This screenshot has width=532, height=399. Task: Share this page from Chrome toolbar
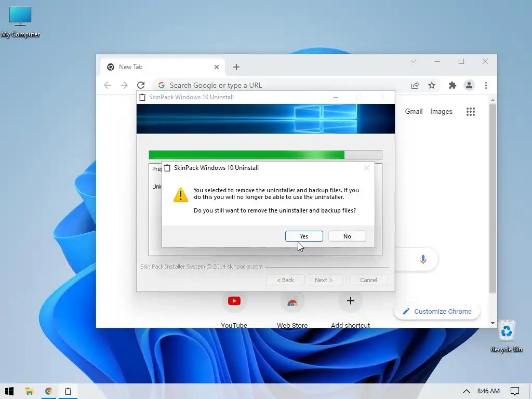pyautogui.click(x=415, y=85)
